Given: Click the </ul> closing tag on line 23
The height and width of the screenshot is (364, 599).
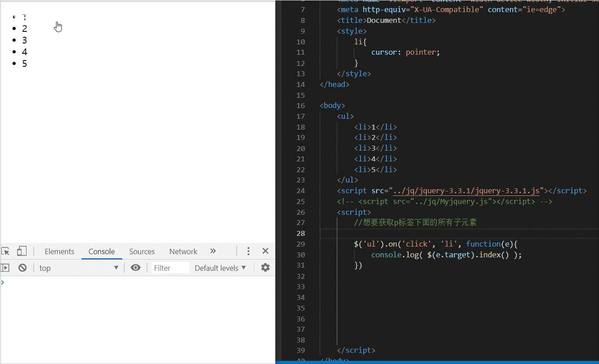Looking at the screenshot, I should (347, 180).
